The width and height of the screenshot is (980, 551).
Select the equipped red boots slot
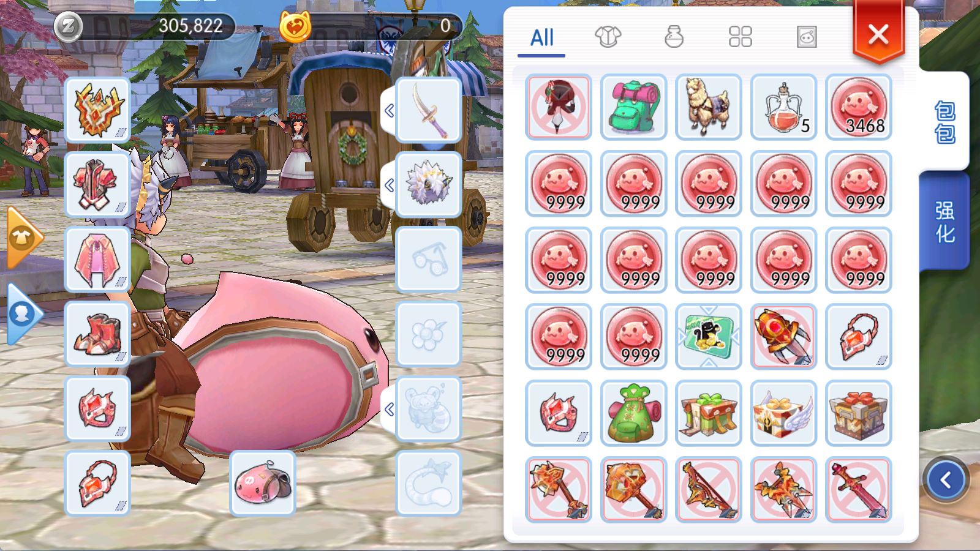click(x=97, y=334)
